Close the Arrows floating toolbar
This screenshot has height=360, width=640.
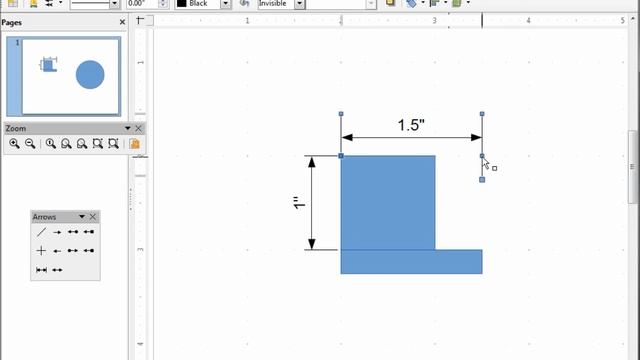pos(93,217)
